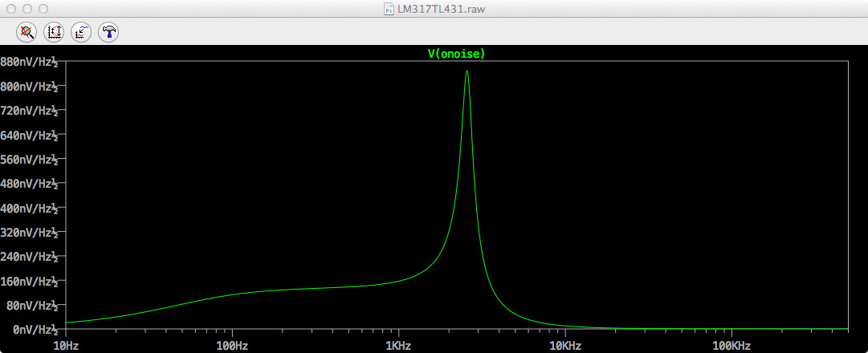
Task: Click the V(onoise) trace label
Action: [456, 54]
